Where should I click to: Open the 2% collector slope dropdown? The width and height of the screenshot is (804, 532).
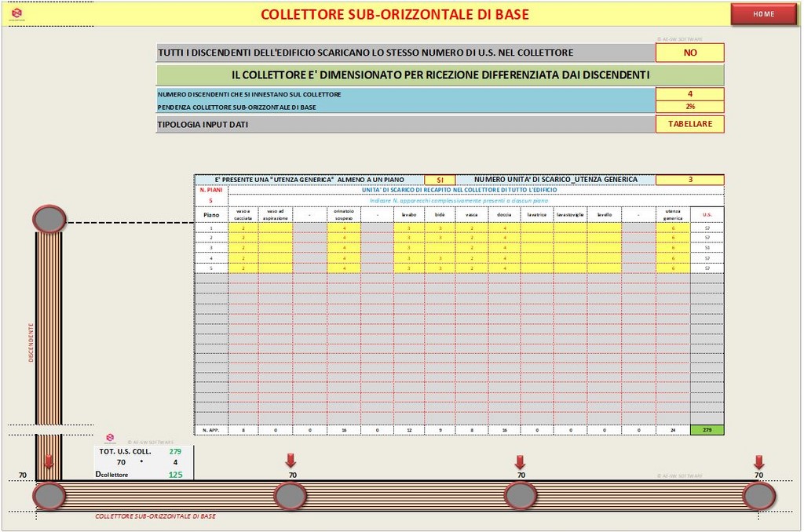[689, 107]
